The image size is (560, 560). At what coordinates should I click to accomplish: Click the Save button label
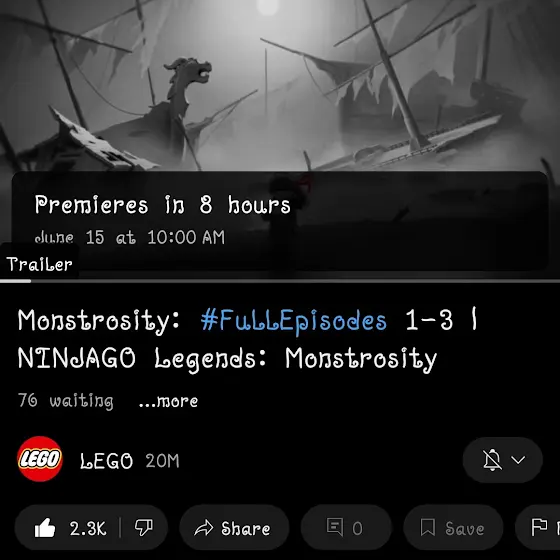(465, 528)
